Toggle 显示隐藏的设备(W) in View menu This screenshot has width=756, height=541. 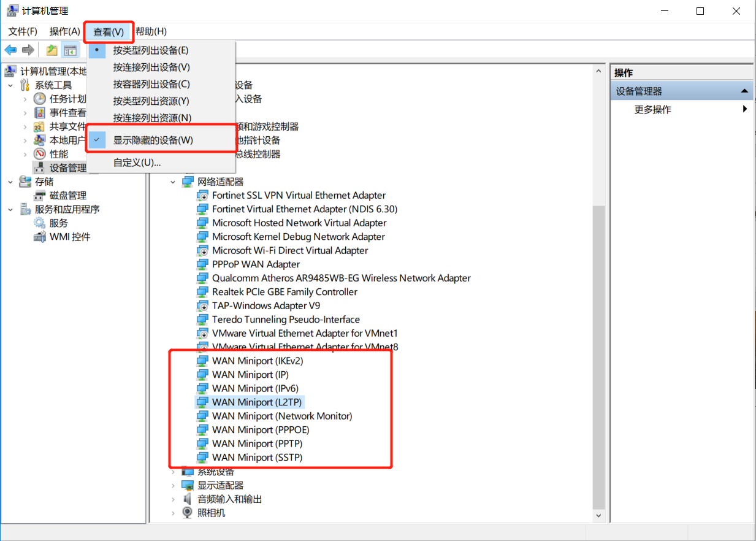point(161,140)
